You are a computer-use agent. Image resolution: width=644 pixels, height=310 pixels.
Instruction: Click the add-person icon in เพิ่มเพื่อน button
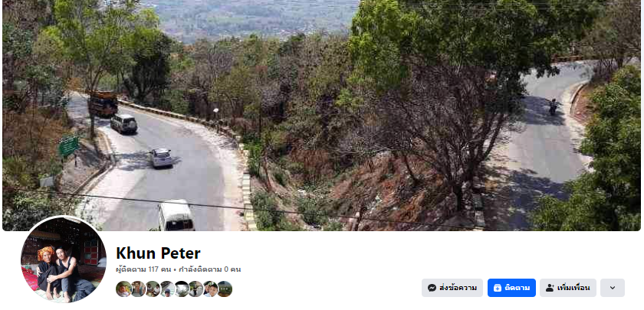pos(550,288)
